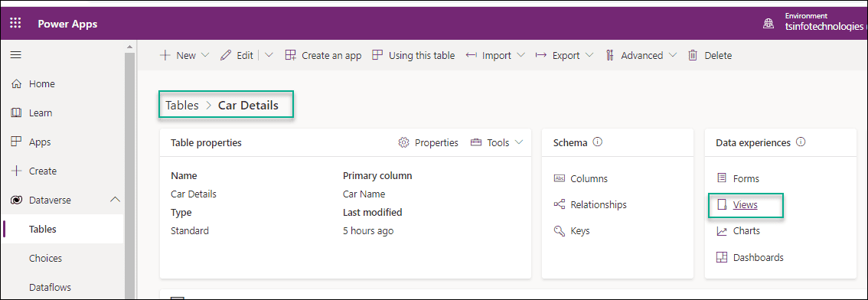
Task: Expand the New dropdown chevron
Action: point(205,55)
